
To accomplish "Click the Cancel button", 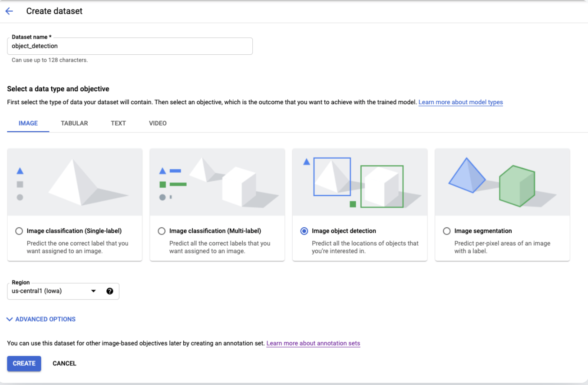I will coord(64,364).
